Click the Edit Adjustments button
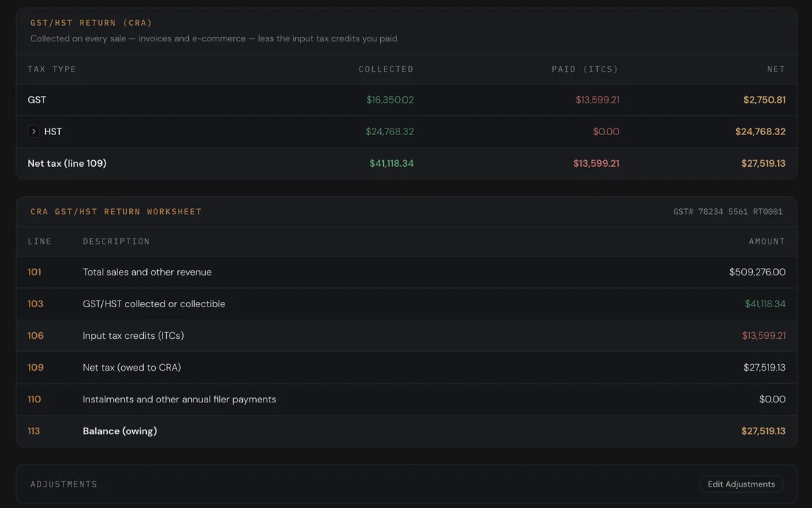This screenshot has width=812, height=508. [741, 484]
